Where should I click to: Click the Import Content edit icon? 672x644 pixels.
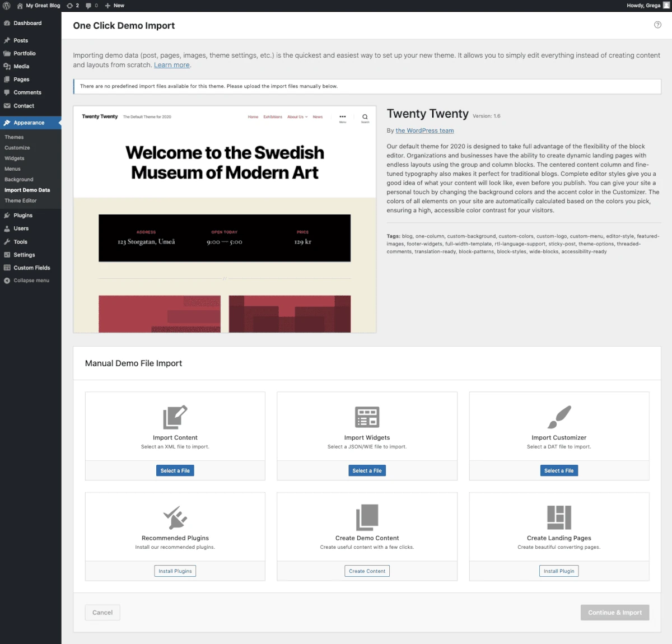(175, 417)
